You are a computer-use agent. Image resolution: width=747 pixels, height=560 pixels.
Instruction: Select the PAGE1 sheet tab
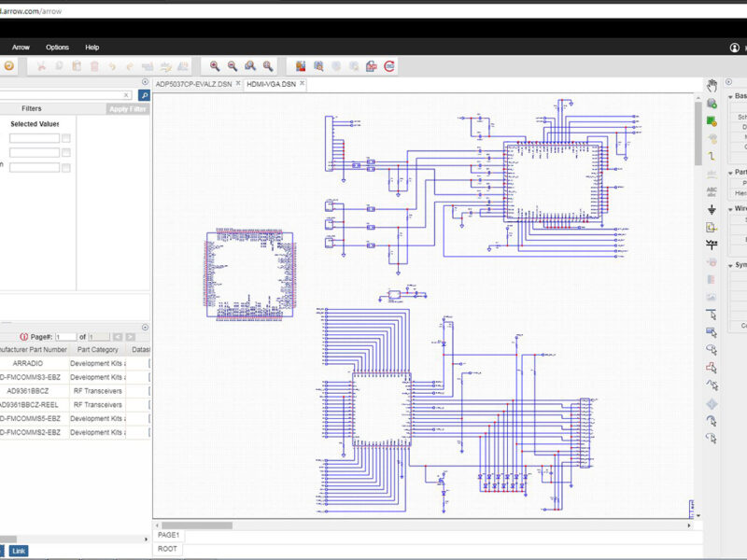coord(169,535)
